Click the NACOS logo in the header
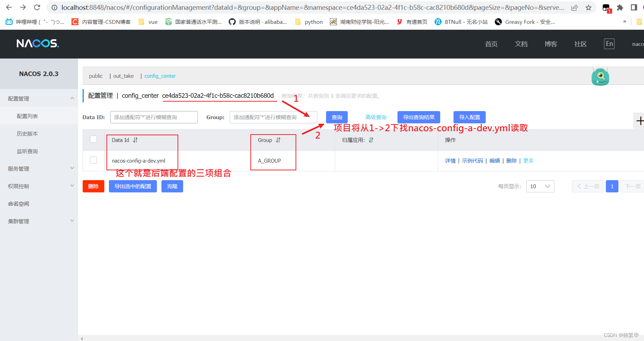Screen dimensions: 644x341 click(37, 43)
